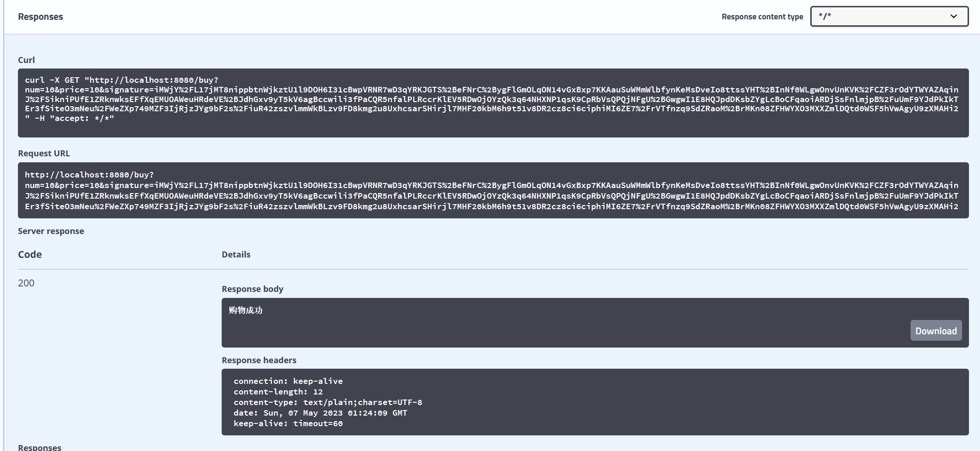Click the 'Code' column header
Image resolution: width=980 pixels, height=451 pixels.
coord(30,255)
